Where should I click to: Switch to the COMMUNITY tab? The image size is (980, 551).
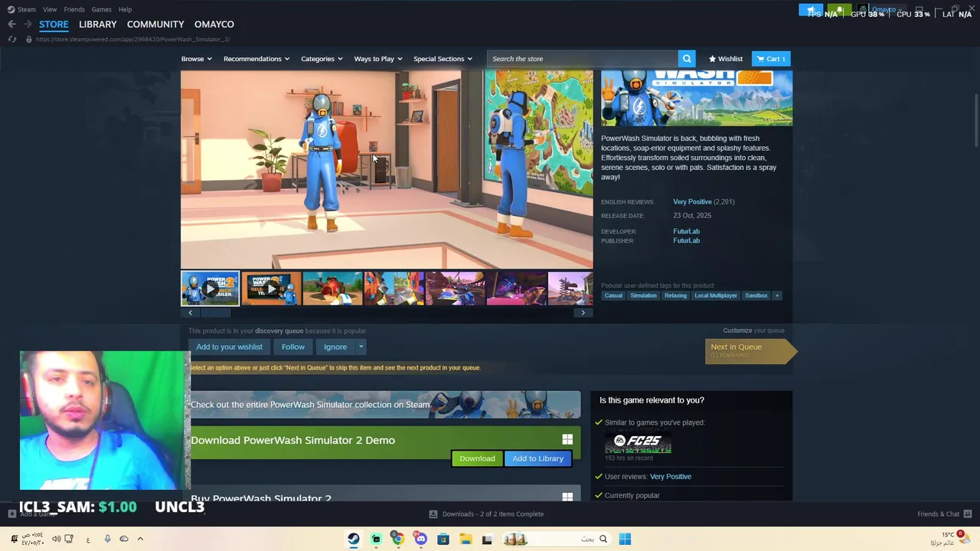coord(155,24)
